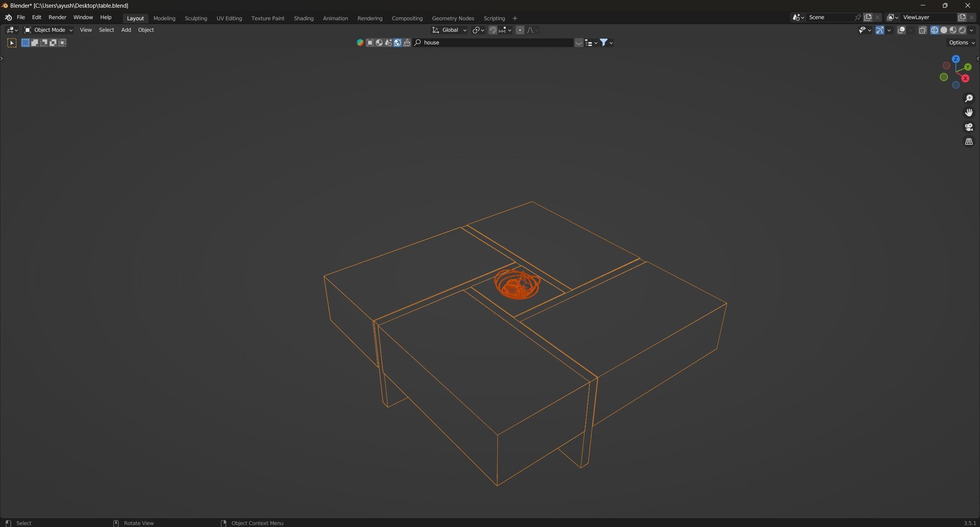Open the Help menu

(x=106, y=18)
